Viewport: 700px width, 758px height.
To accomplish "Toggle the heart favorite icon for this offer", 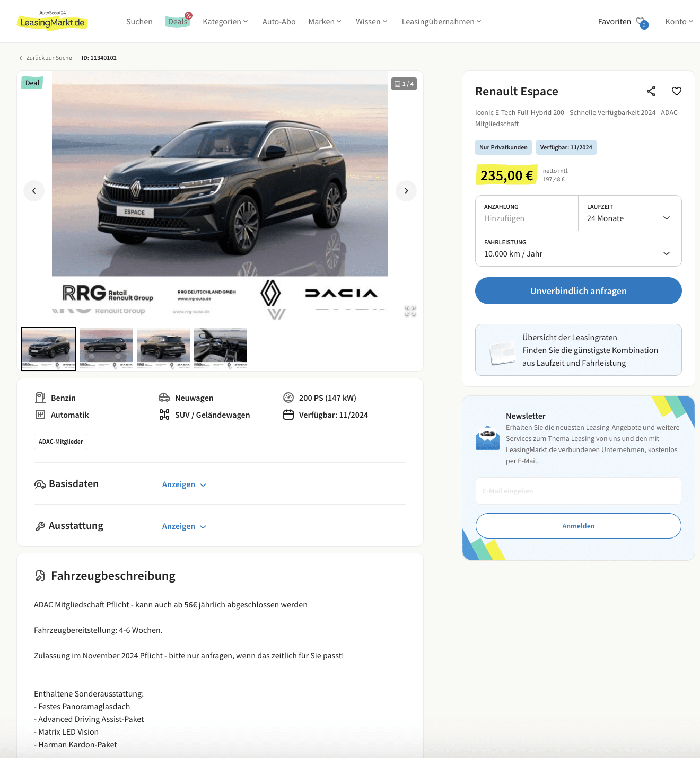I will click(x=677, y=91).
